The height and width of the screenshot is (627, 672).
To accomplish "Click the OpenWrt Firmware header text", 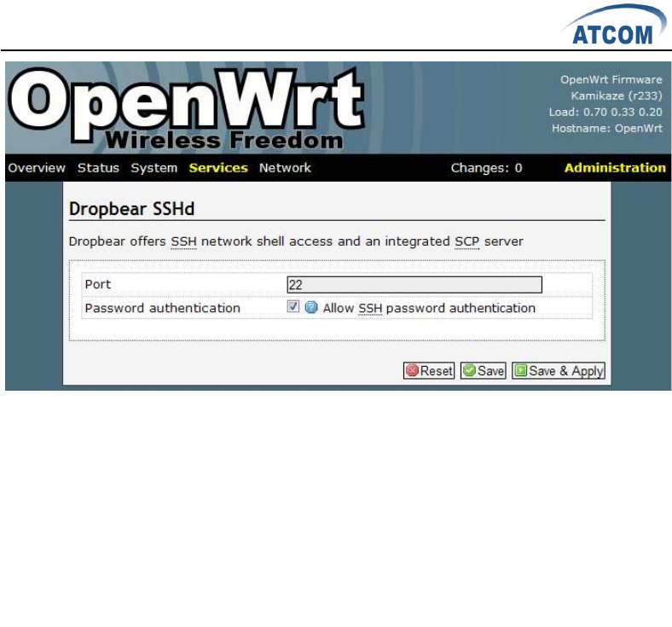I will [x=611, y=79].
